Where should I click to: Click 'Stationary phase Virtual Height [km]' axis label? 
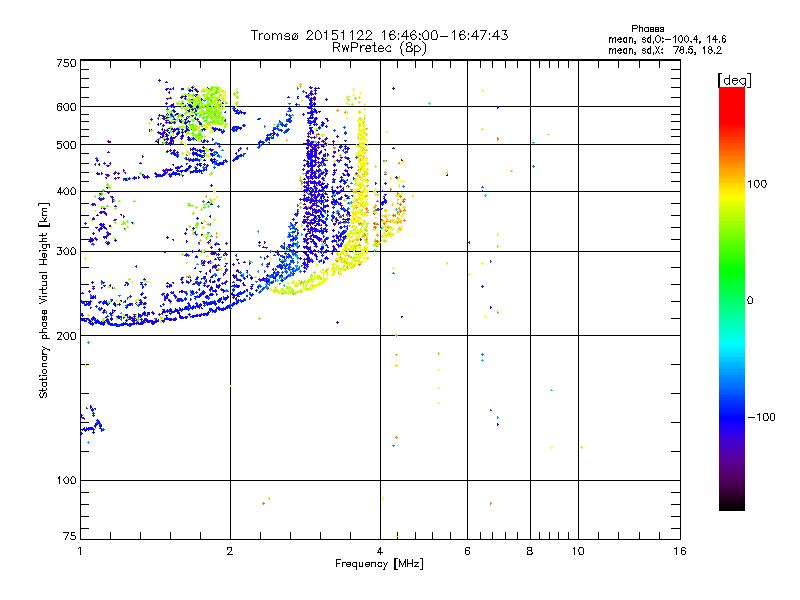(x=44, y=300)
